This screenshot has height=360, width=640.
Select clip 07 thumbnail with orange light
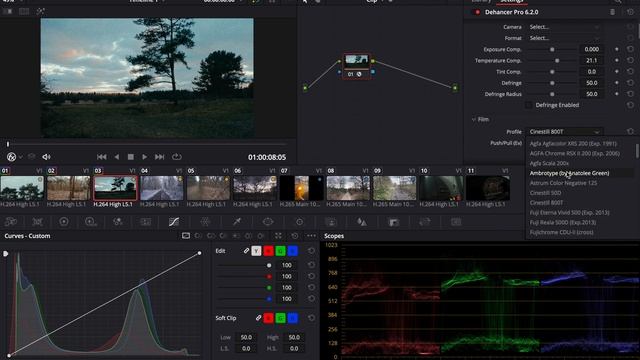(x=302, y=188)
